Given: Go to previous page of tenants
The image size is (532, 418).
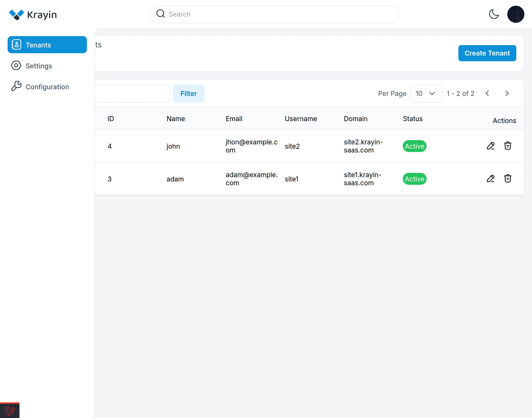Looking at the screenshot, I should point(487,94).
